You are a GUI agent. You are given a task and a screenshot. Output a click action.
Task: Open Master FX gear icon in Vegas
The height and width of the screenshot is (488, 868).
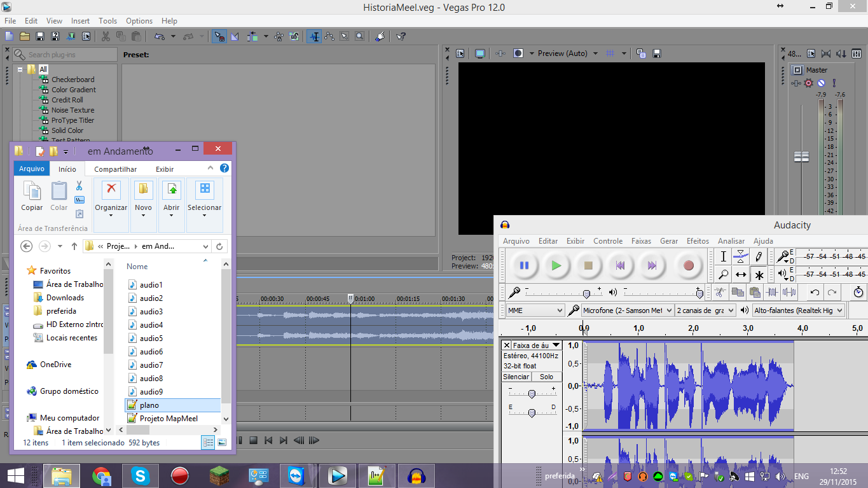coord(808,83)
